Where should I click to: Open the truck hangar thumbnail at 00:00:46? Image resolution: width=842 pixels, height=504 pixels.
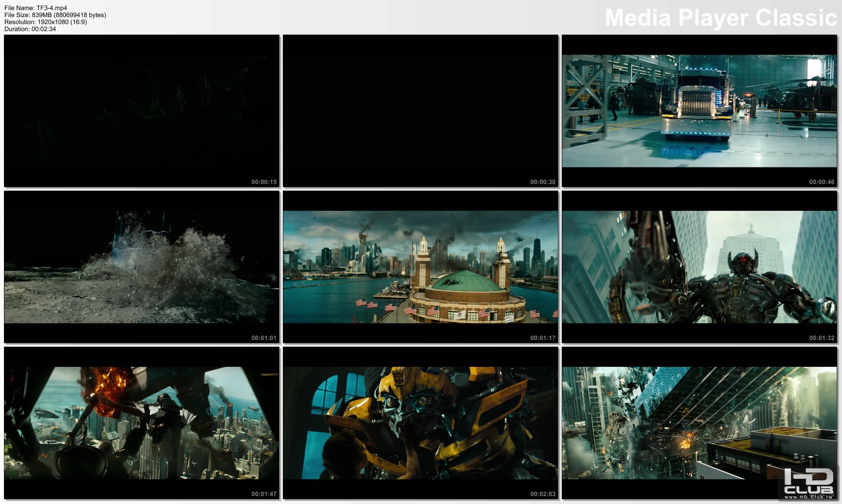tap(699, 111)
